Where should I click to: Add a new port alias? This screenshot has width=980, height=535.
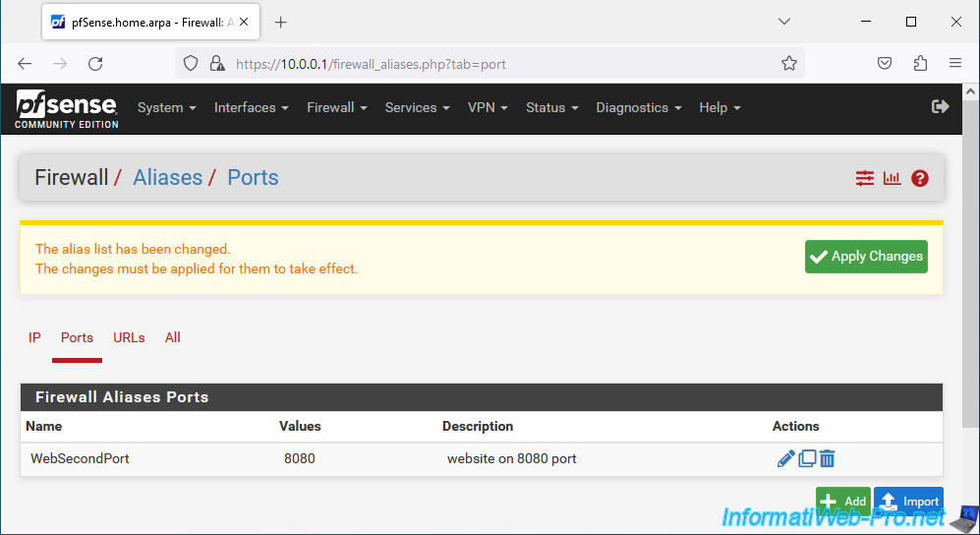tap(843, 501)
